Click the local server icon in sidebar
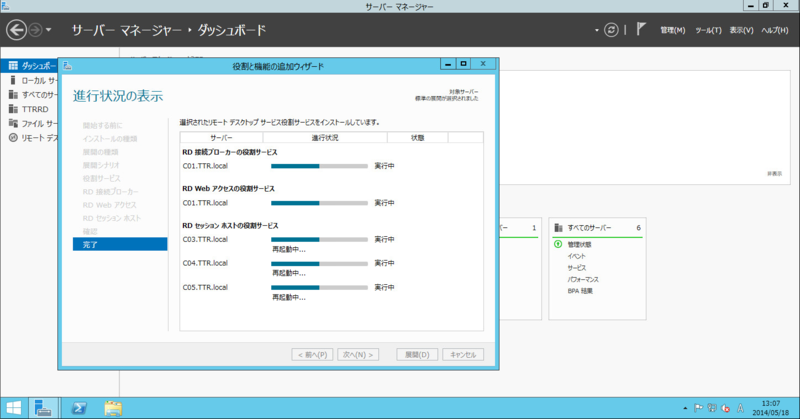Viewport: 800px width, 419px height. [13, 80]
